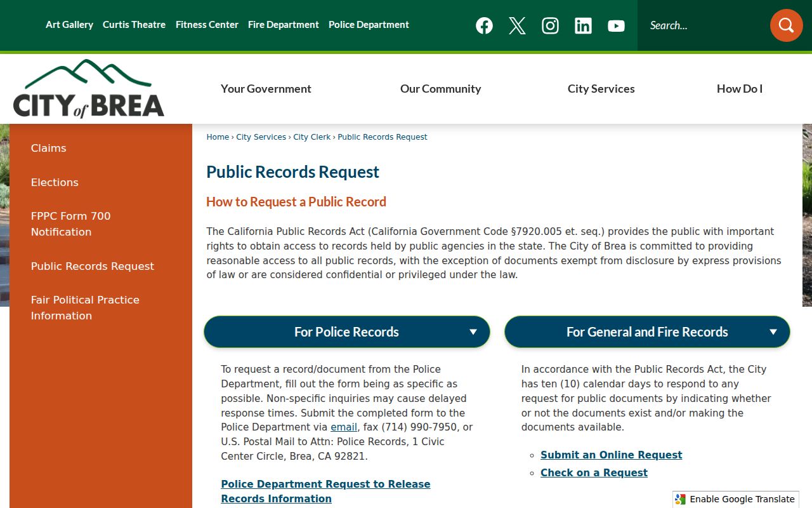812x508 pixels.
Task: Click the Google Translate icon
Action: [x=681, y=499]
